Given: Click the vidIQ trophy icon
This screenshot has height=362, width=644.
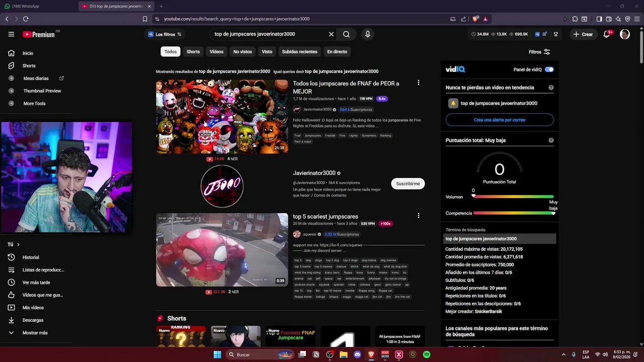Looking at the screenshot, I should 556,34.
